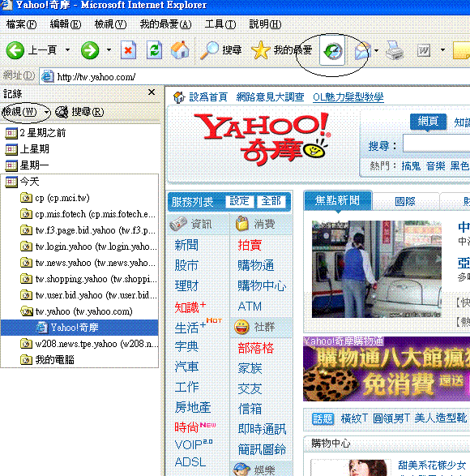Image resolution: width=470 pixels, height=476 pixels.
Task: Close the History side panel
Action: point(152,92)
